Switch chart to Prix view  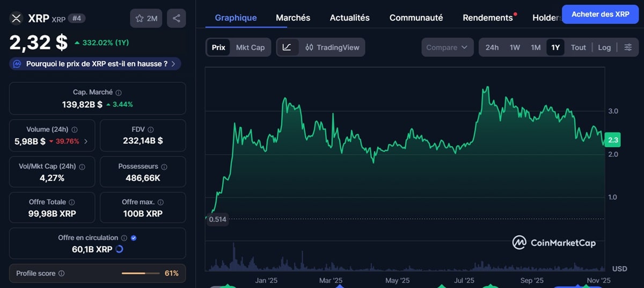(x=218, y=47)
